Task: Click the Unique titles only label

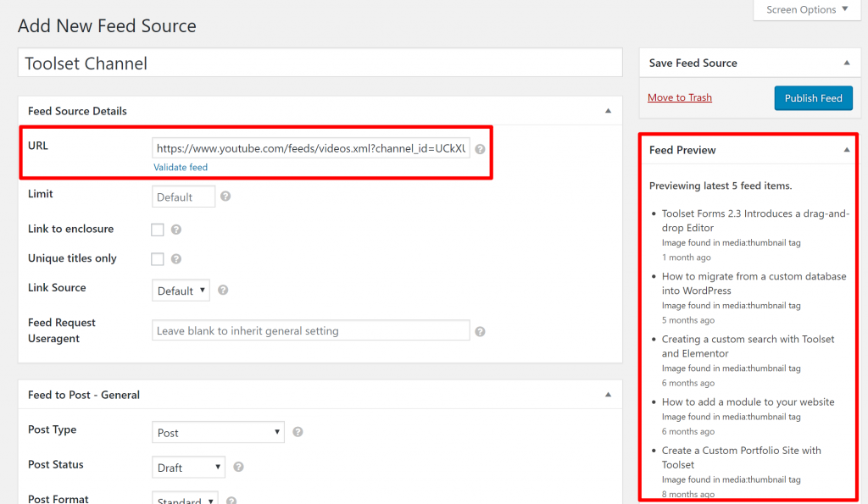Action: tap(72, 258)
